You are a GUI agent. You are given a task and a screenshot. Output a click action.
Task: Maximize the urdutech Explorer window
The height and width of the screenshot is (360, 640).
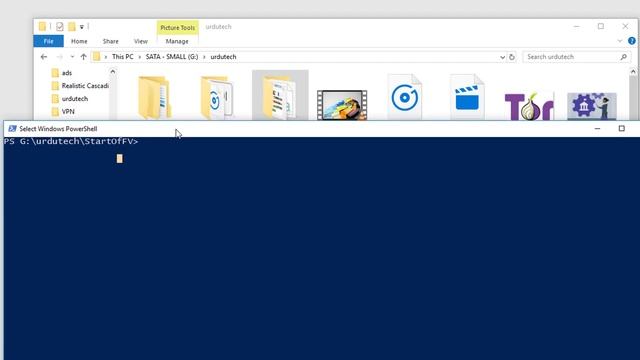click(601, 27)
